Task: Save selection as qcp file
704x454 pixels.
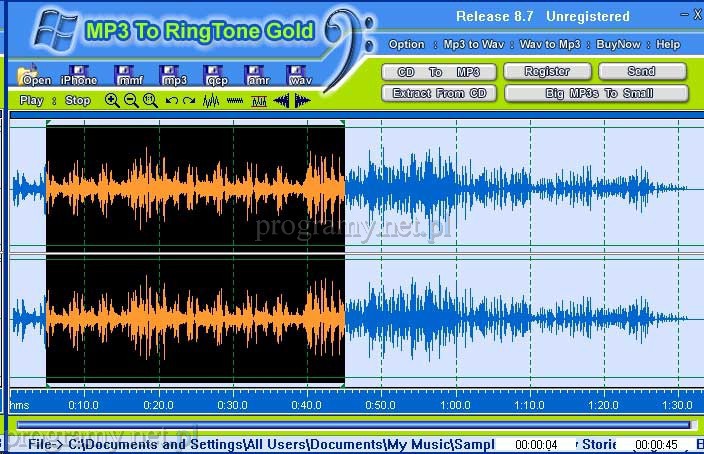Action: pyautogui.click(x=217, y=75)
